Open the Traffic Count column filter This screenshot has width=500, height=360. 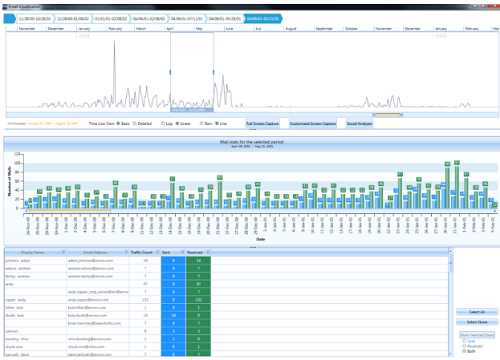[x=158, y=252]
